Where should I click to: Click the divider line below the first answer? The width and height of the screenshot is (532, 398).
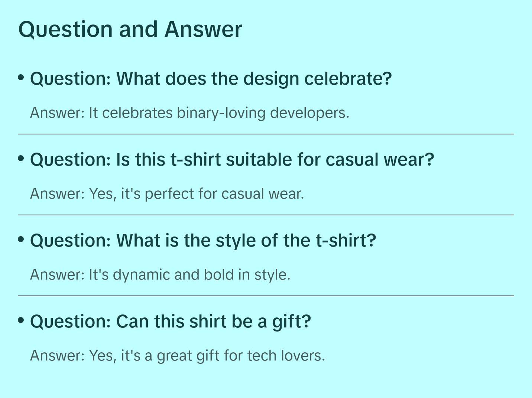266,134
